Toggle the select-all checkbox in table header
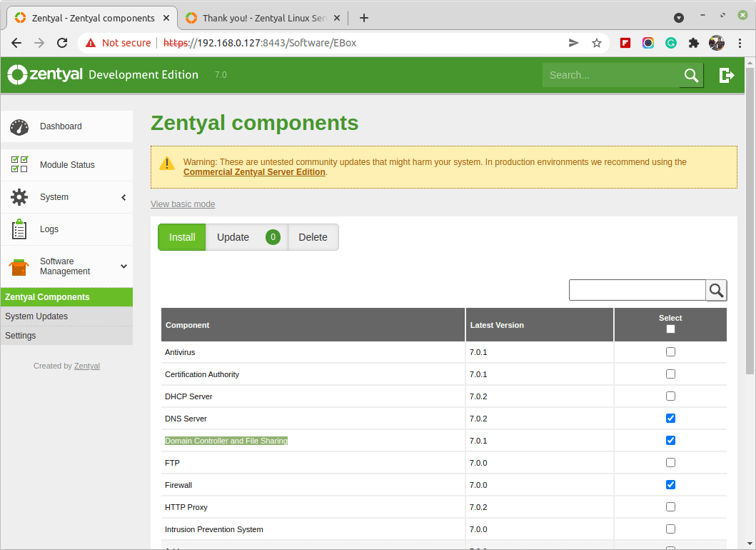Image resolution: width=756 pixels, height=550 pixels. [670, 329]
